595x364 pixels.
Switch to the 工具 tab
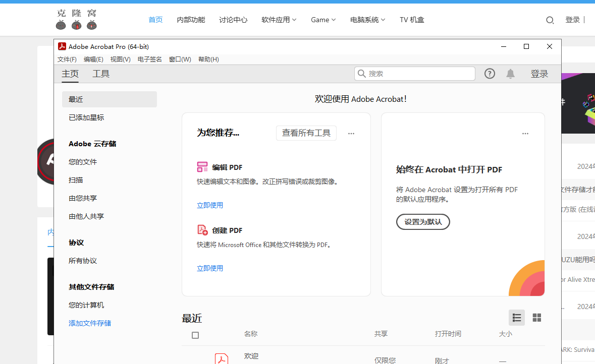coord(101,74)
